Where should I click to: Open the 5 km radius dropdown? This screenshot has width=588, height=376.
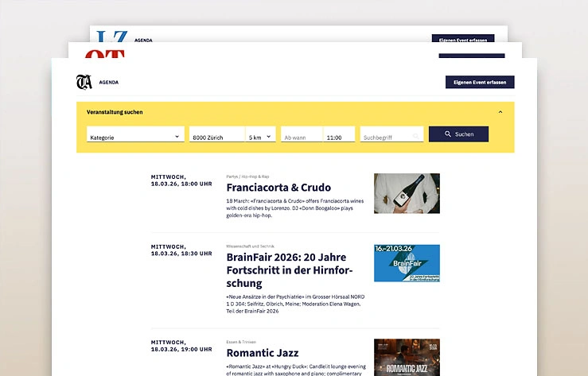[x=260, y=137]
